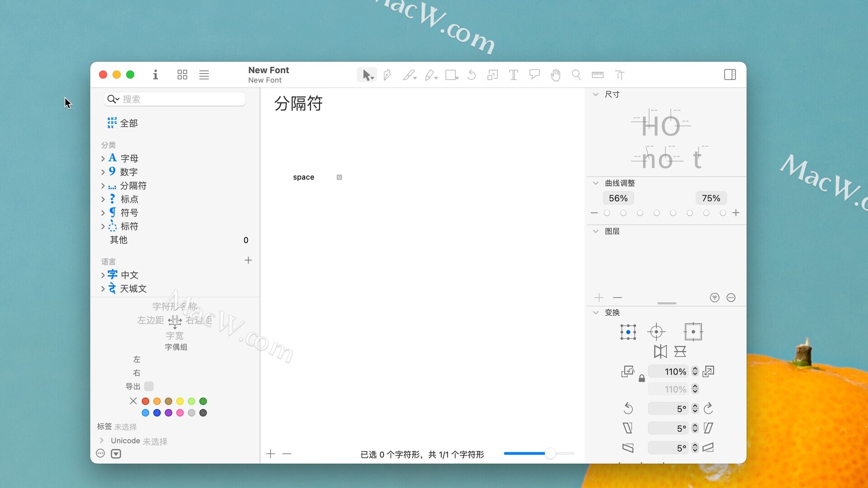This screenshot has width=868, height=488.
Task: Select the arrow Select tool
Action: [367, 75]
